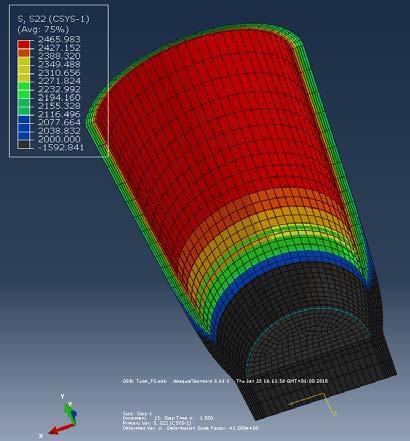Select the legend value 2194.160
This screenshot has height=441, width=410.
coord(59,98)
